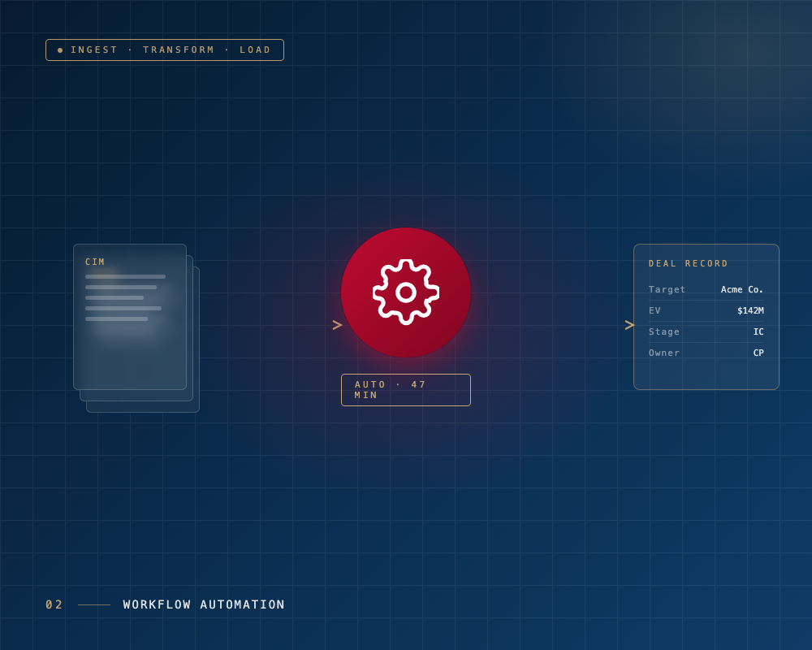Open the DEAL RECORD header tab
The width and height of the screenshot is (812, 650).
click(x=689, y=263)
